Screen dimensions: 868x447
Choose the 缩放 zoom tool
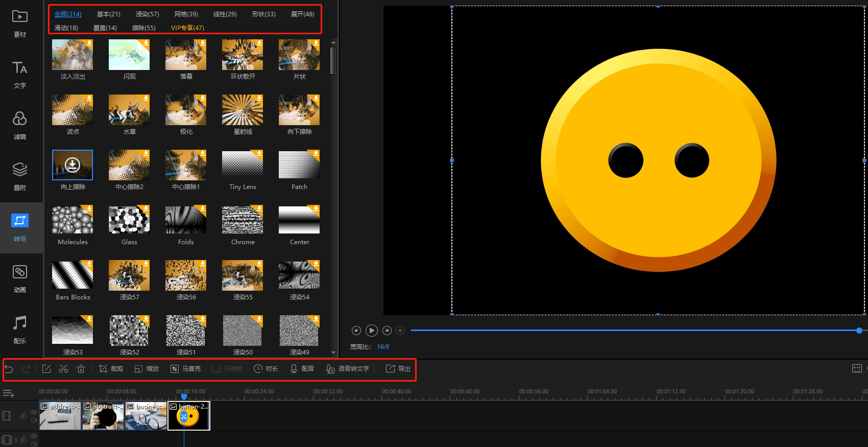point(147,369)
